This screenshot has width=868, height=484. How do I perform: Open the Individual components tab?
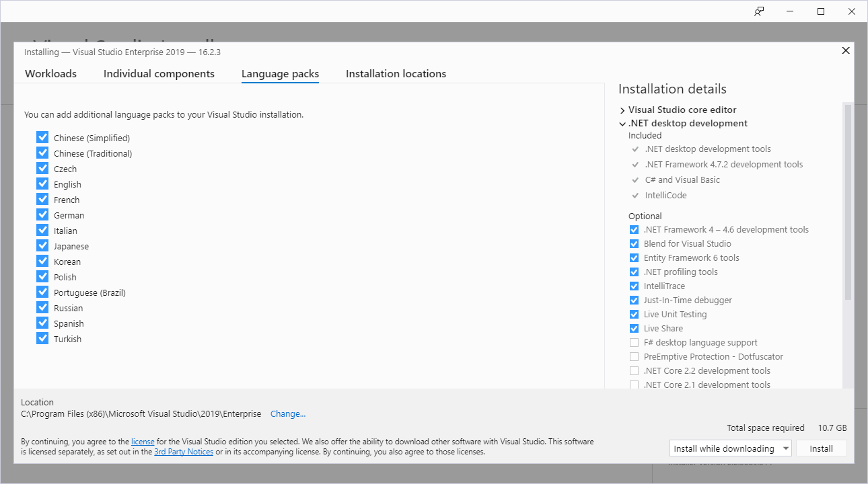(159, 74)
